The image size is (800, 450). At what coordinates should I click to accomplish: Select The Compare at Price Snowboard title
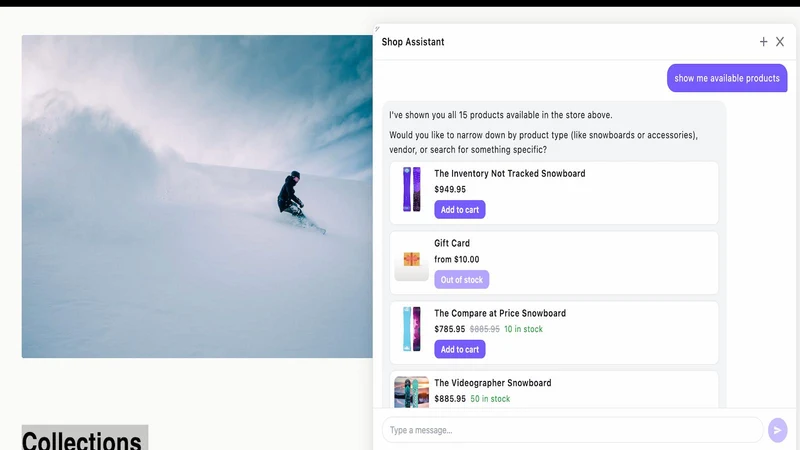pyautogui.click(x=500, y=313)
